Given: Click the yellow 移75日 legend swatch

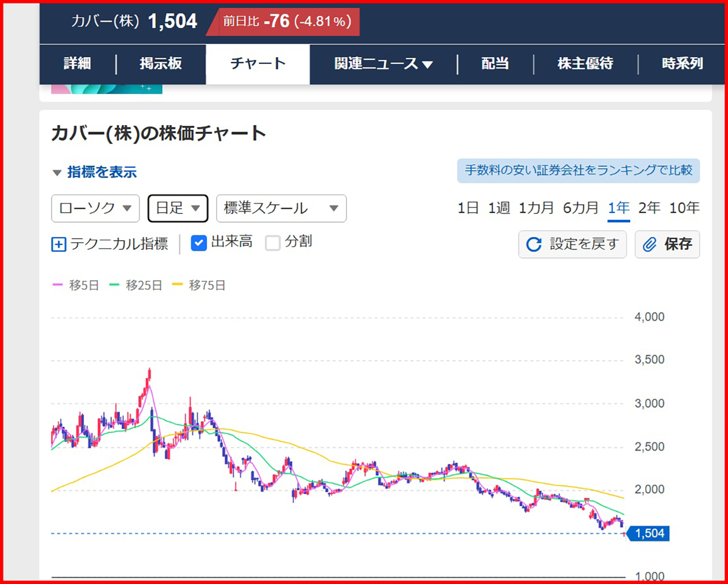Looking at the screenshot, I should (x=178, y=285).
